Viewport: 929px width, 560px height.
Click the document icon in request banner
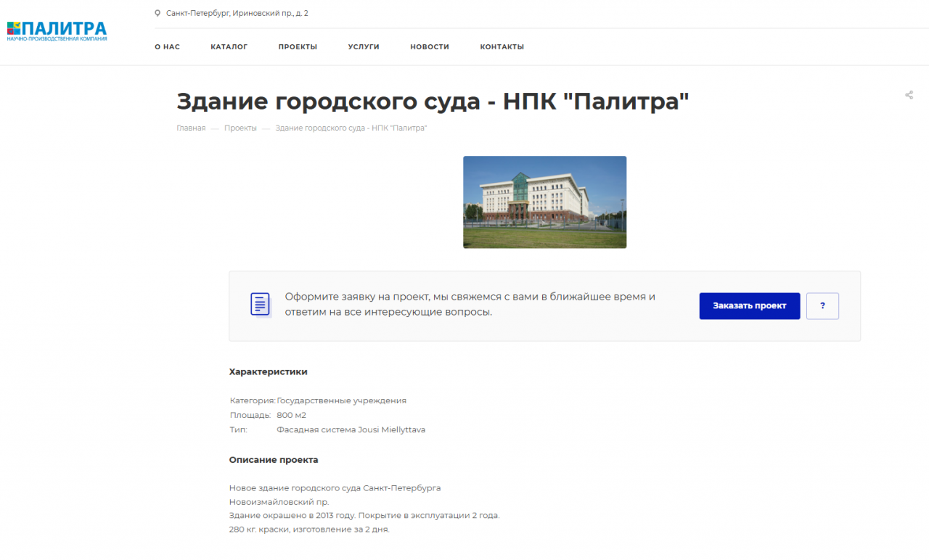[260, 305]
